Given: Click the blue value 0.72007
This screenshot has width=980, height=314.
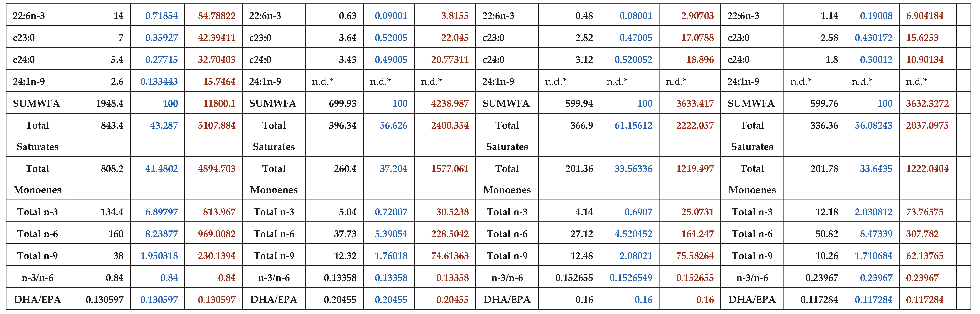Looking at the screenshot, I should click(x=391, y=212).
